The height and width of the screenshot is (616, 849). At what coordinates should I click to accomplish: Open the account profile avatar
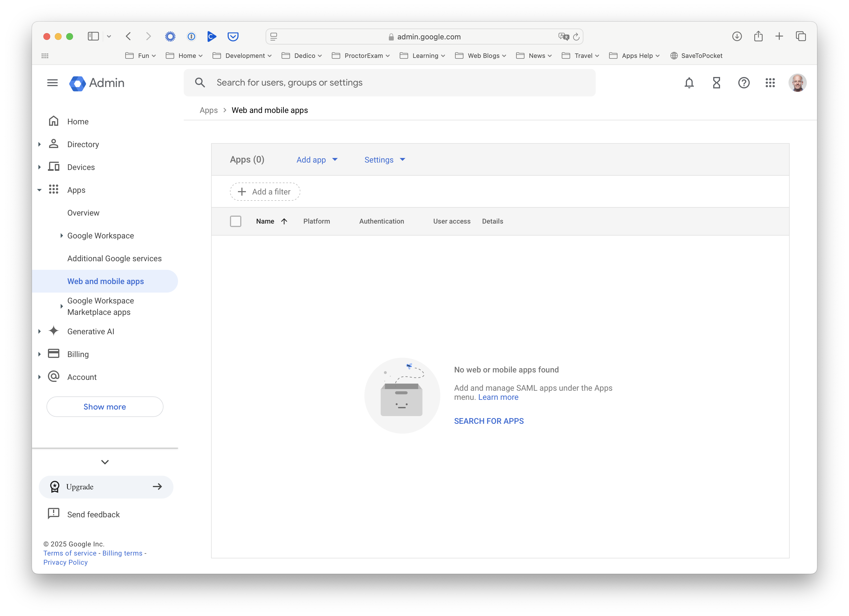point(797,83)
